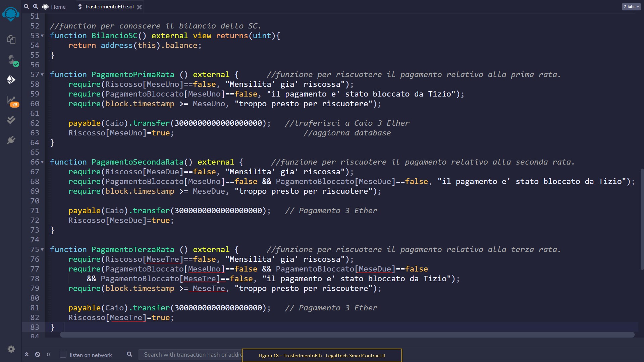
Task: Click comment 'function per conoscere il bilancio'
Action: 156,26
